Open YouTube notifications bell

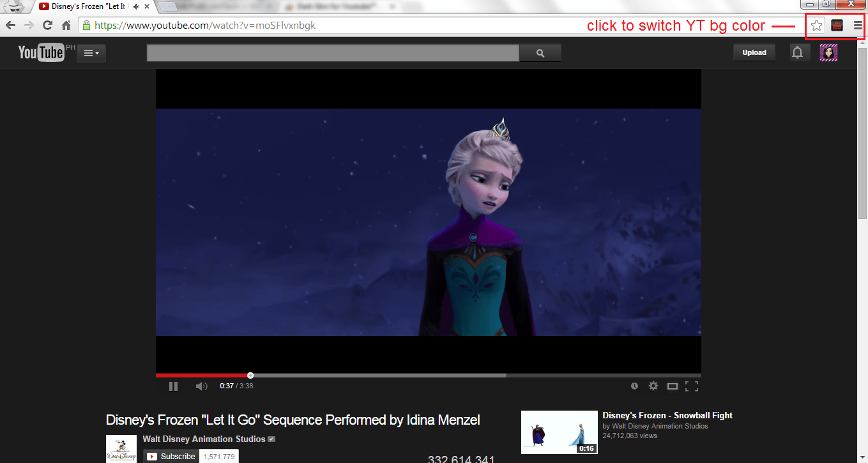click(797, 52)
